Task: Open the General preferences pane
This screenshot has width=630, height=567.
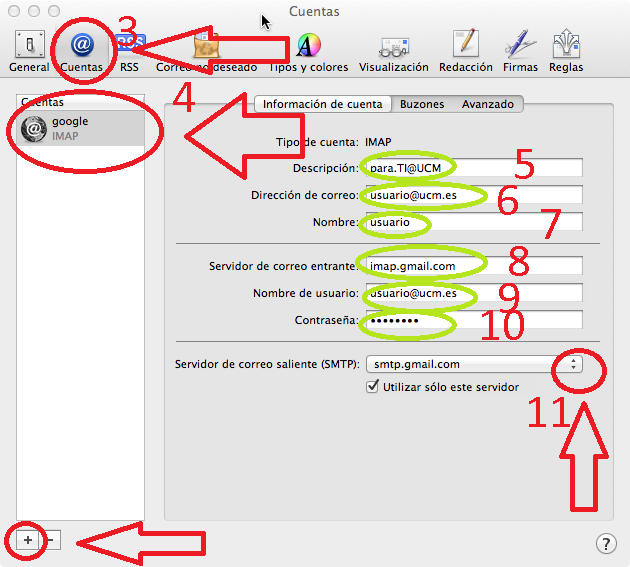Action: pyautogui.click(x=29, y=50)
